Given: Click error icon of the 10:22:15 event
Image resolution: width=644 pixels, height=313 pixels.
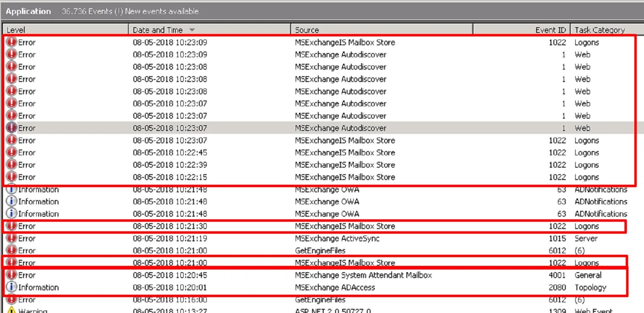Looking at the screenshot, I should pos(12,177).
